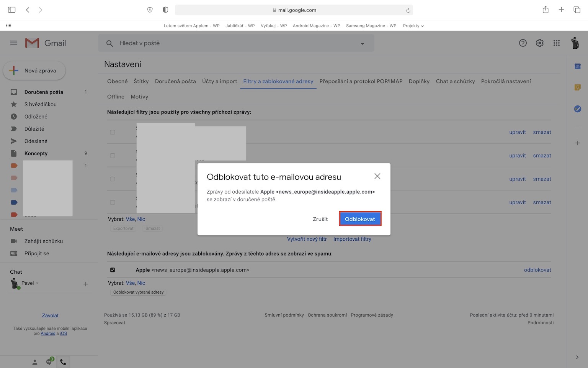This screenshot has height=368, width=588.
Task: Compose with Nová zpráva button
Action: (34, 71)
